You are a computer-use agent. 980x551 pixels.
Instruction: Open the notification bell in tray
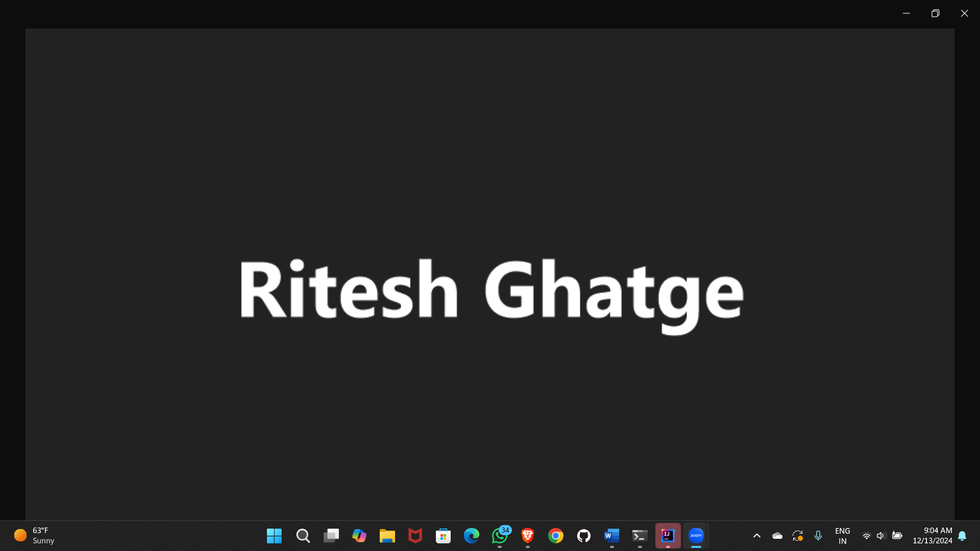962,536
